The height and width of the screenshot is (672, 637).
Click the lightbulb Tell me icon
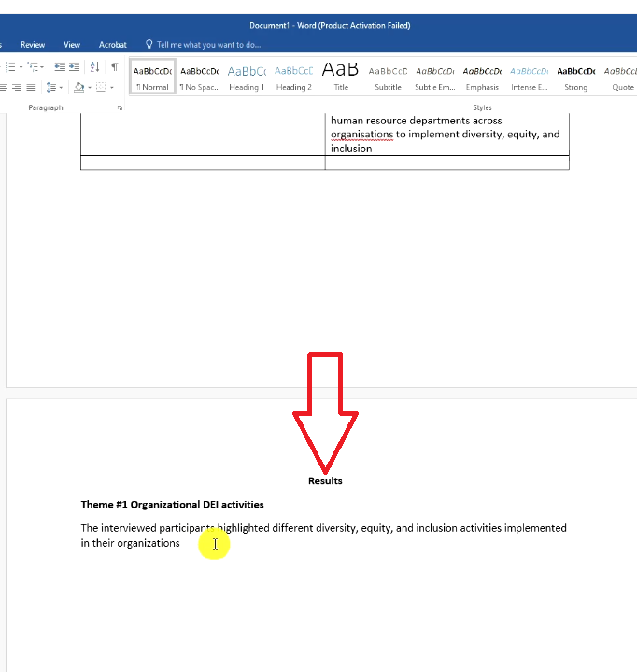pyautogui.click(x=149, y=44)
